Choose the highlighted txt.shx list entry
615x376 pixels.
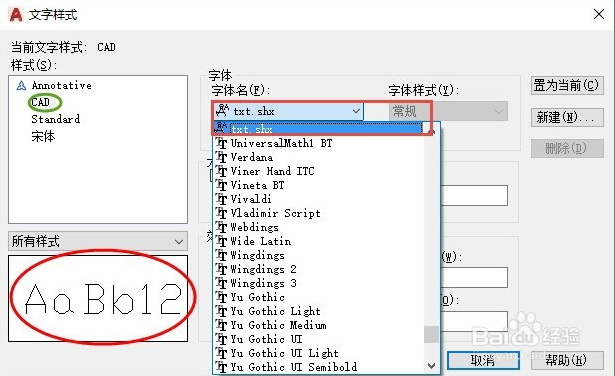tap(318, 129)
